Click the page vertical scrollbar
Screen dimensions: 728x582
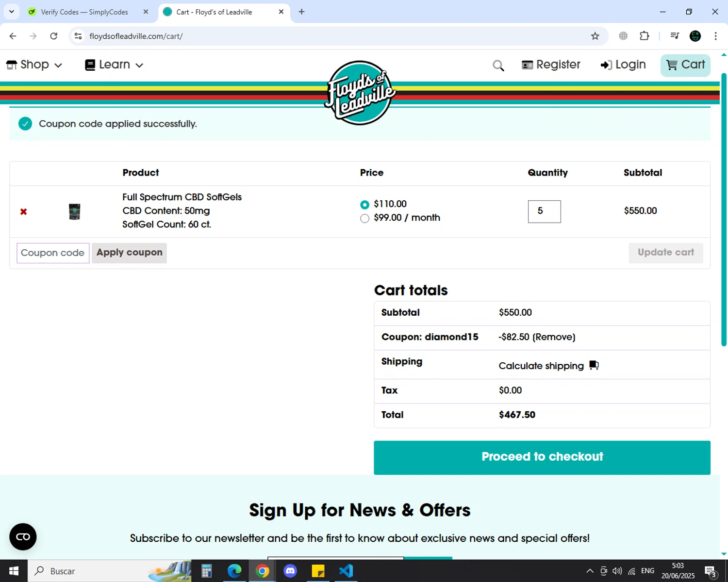click(x=724, y=210)
